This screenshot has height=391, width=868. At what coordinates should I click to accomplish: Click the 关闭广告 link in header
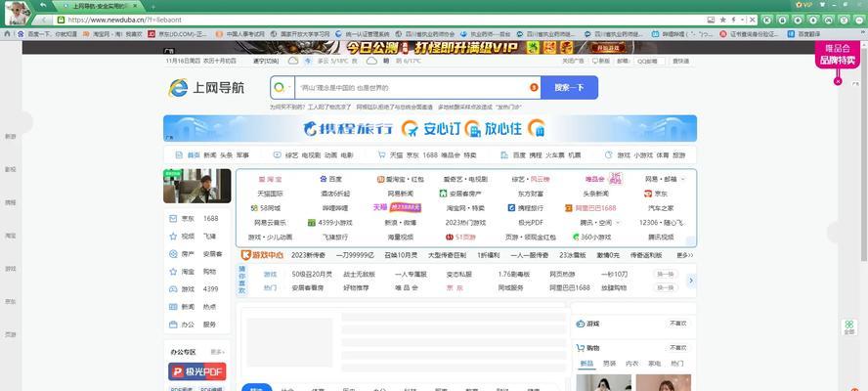pyautogui.click(x=573, y=61)
